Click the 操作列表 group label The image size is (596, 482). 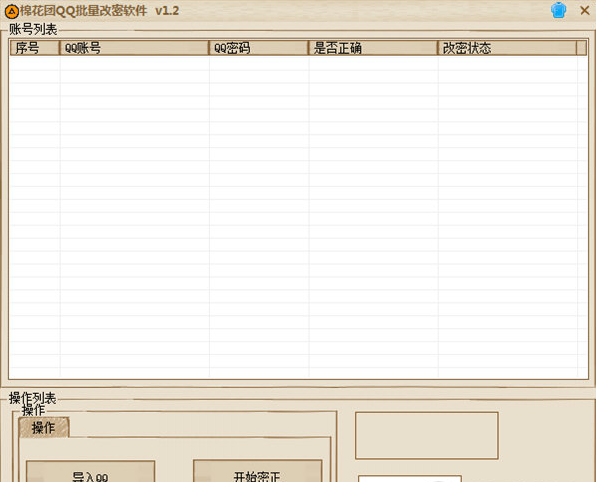[x=33, y=398]
